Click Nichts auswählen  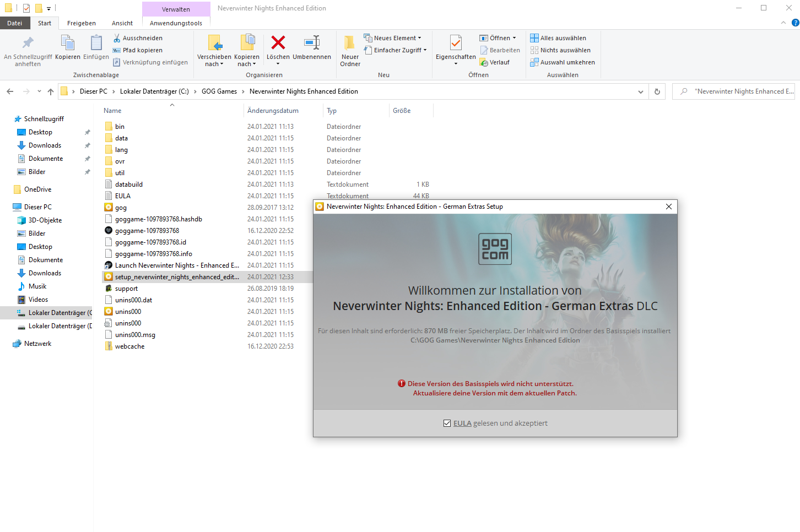(x=560, y=50)
